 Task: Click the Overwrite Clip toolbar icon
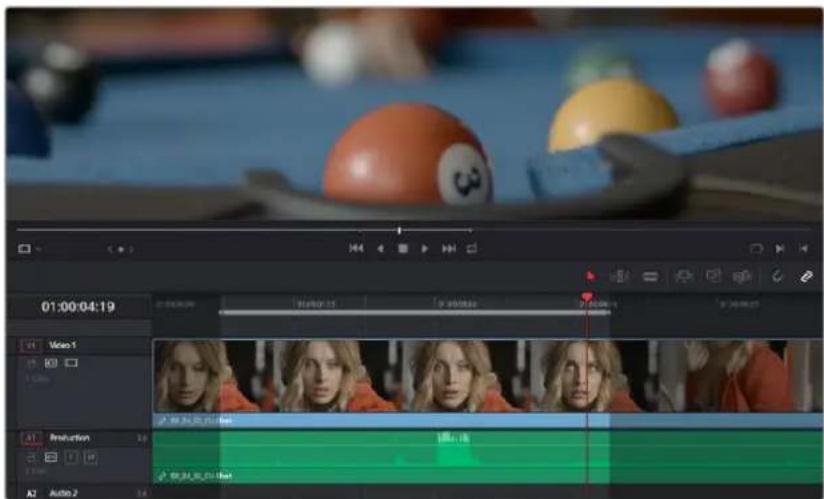(x=713, y=276)
